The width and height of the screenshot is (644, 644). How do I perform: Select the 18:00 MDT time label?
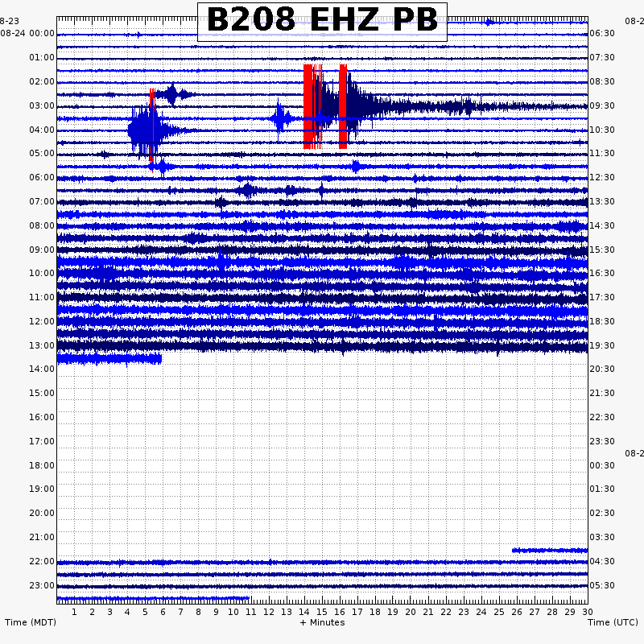tap(42, 466)
